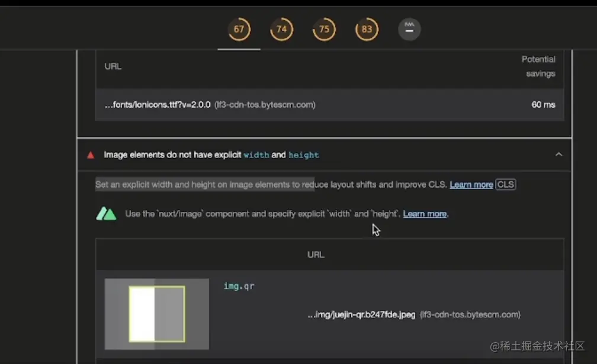
Task: Open the PWA category gauge
Action: click(x=409, y=29)
